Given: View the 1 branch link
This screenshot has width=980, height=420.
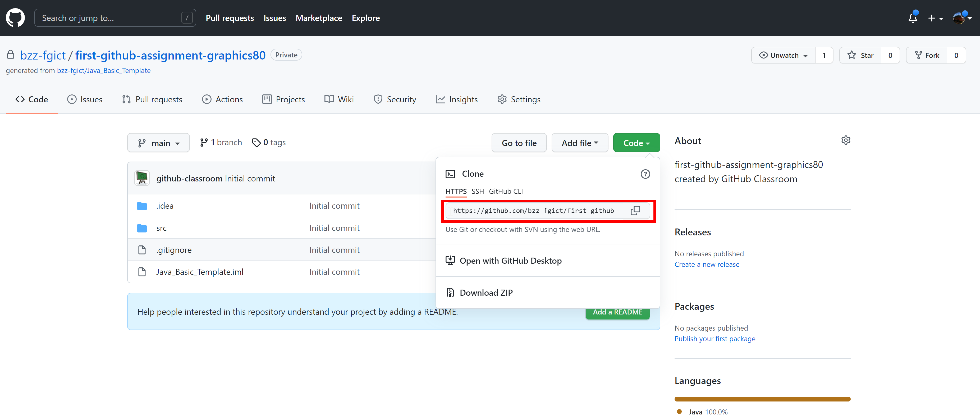Looking at the screenshot, I should coord(221,142).
